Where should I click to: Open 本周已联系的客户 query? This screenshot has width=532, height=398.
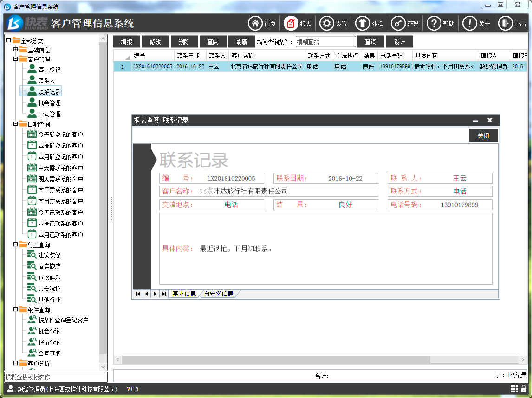(x=60, y=224)
